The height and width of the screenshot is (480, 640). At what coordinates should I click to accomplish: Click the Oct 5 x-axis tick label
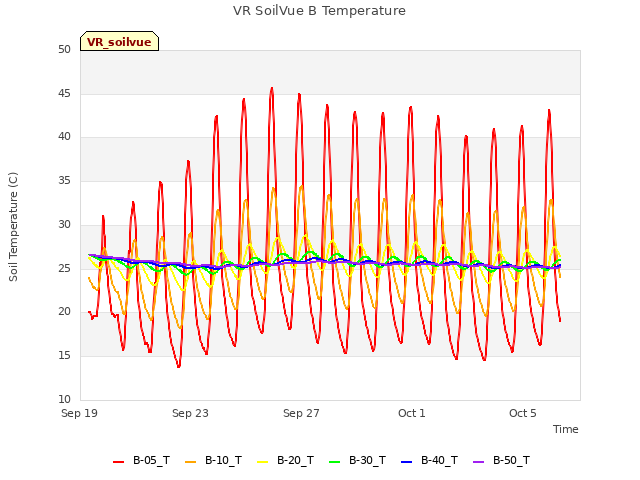pyautogui.click(x=523, y=413)
